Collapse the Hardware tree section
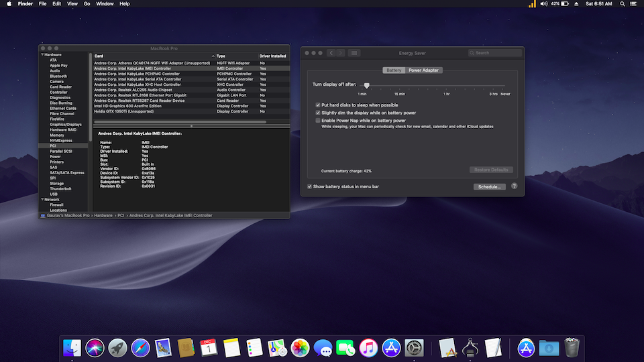 coord(42,55)
